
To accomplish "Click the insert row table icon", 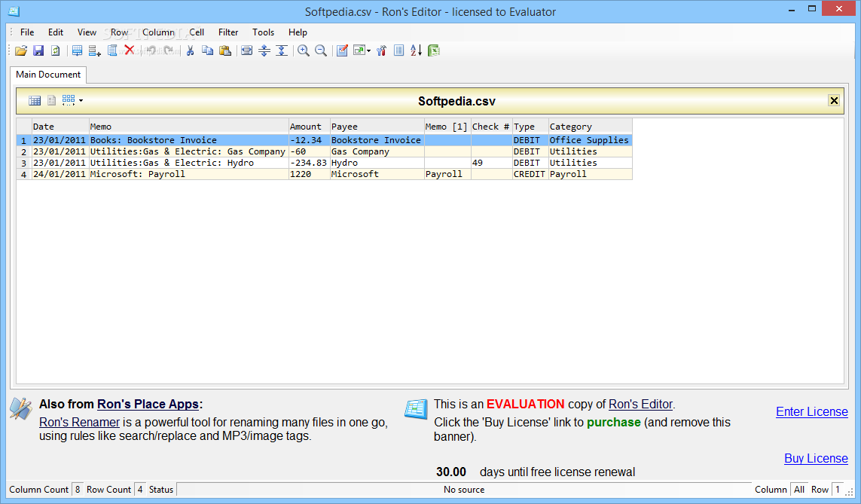I will 78,50.
